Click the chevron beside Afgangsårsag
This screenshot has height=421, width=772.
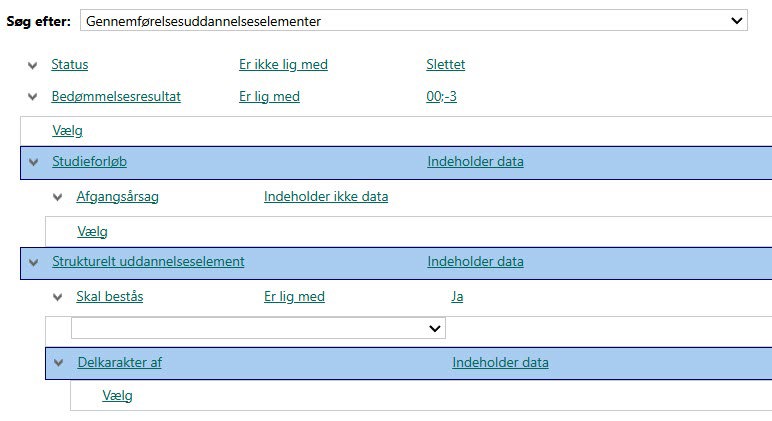[58, 197]
